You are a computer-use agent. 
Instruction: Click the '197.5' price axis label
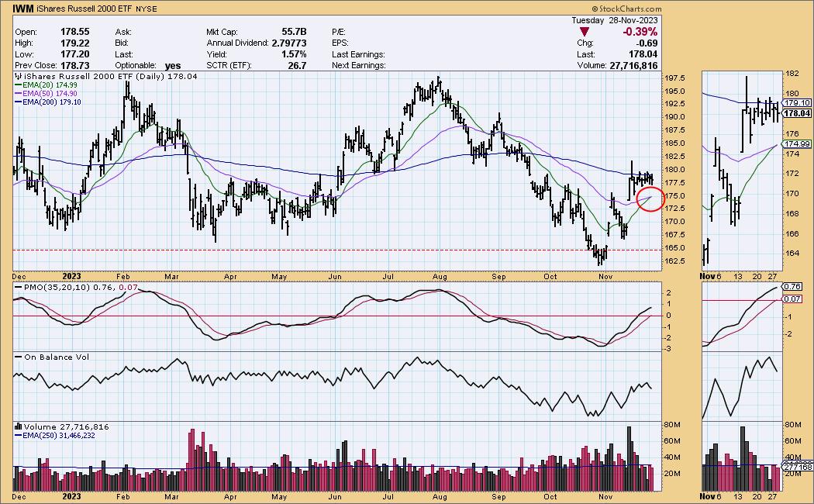click(675, 78)
